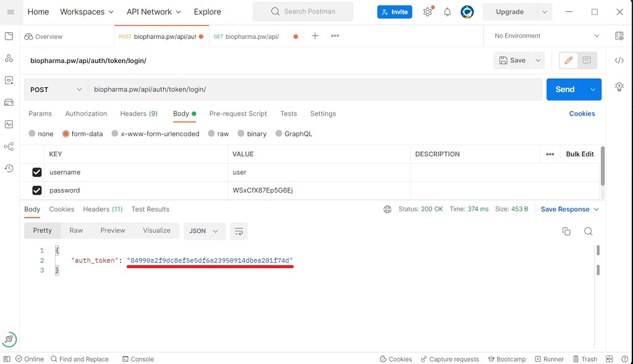The height and width of the screenshot is (364, 633).
Task: Show the code snippet panel
Action: pos(619,61)
